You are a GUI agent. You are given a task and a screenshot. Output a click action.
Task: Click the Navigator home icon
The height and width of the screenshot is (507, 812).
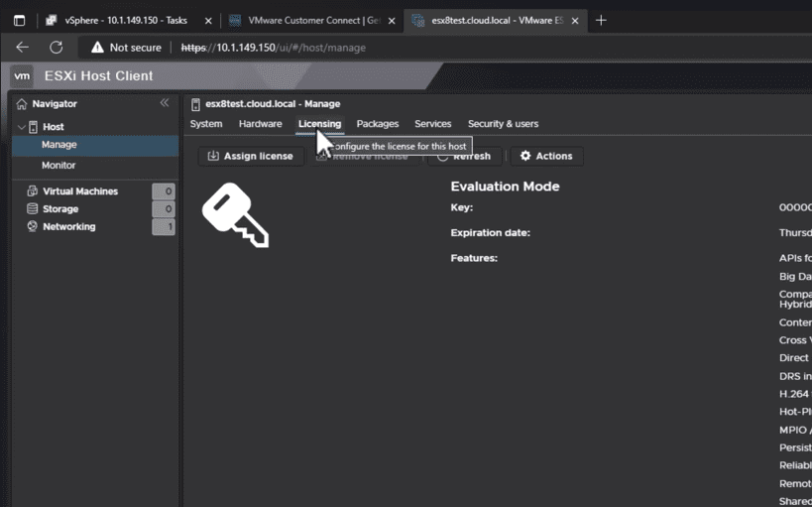tap(22, 104)
